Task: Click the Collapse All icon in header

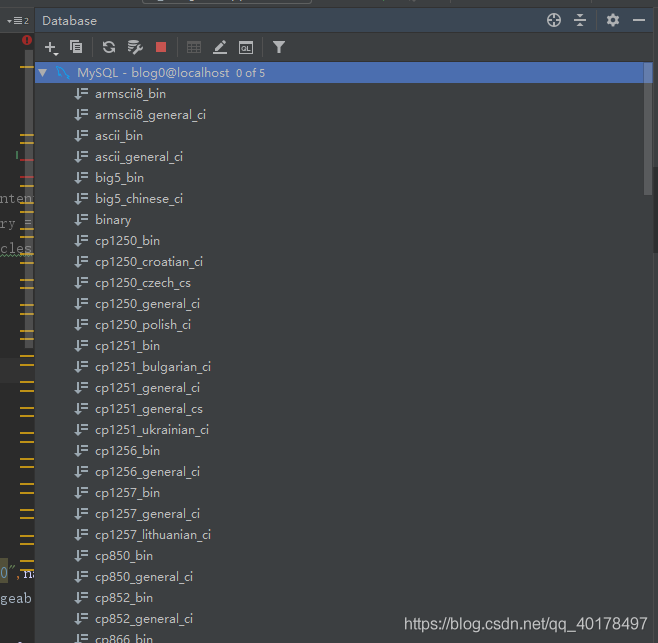Action: click(581, 20)
